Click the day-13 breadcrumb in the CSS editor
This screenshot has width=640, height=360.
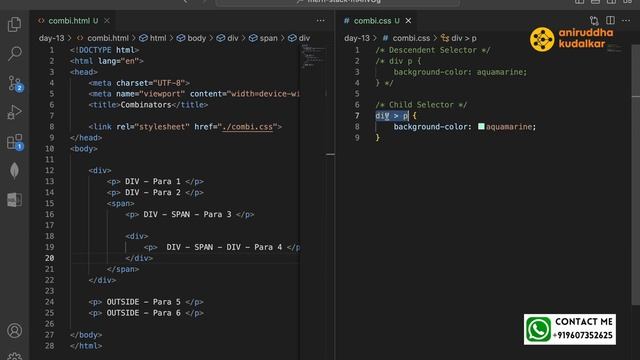coord(357,38)
